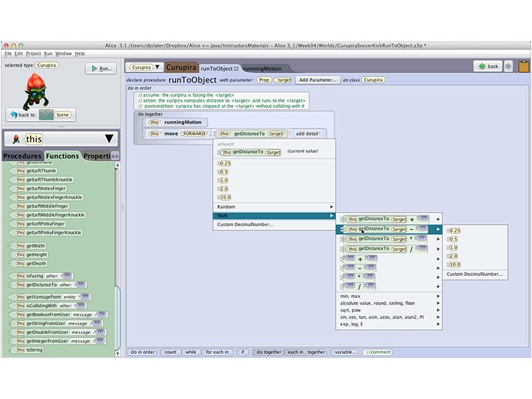Viewport: 532px width, 399px height.
Task: Click the Prop parameter type label
Action: point(264,80)
